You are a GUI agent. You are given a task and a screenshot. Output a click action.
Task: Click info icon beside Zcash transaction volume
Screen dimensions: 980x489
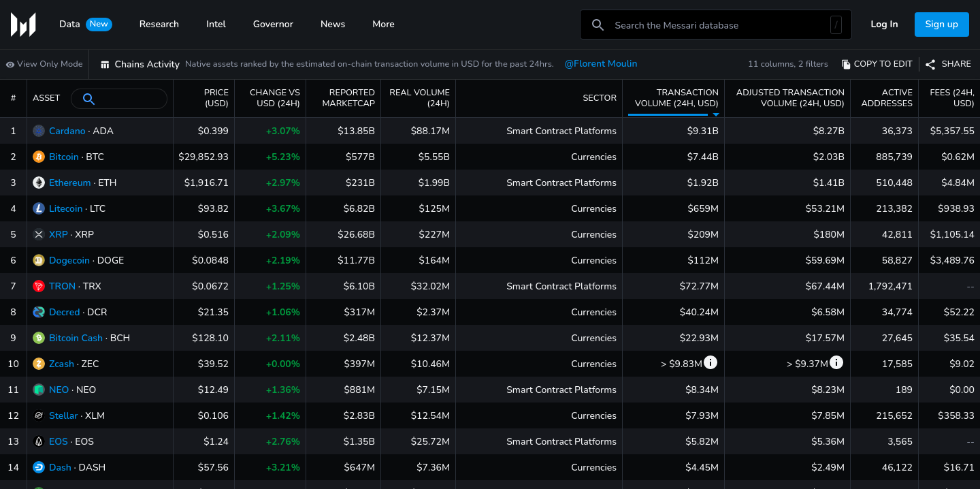[x=710, y=362]
